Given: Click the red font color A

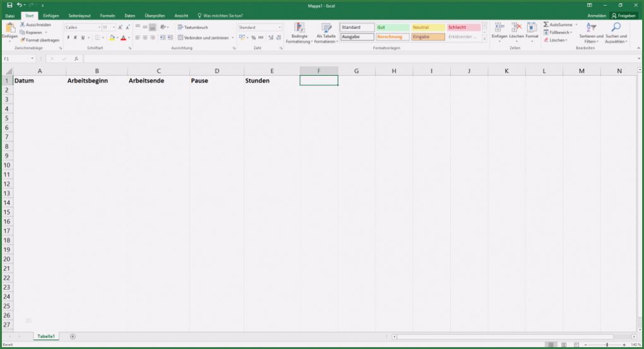Looking at the screenshot, I should (123, 38).
